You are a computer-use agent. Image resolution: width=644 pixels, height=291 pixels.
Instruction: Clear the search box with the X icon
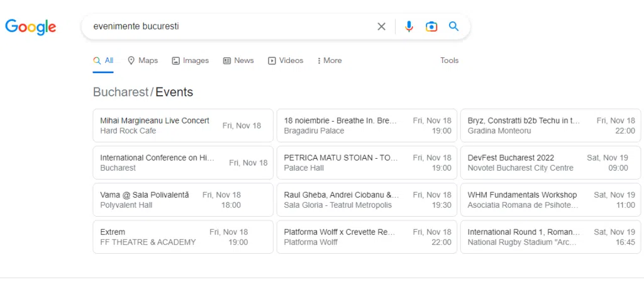[x=382, y=26]
